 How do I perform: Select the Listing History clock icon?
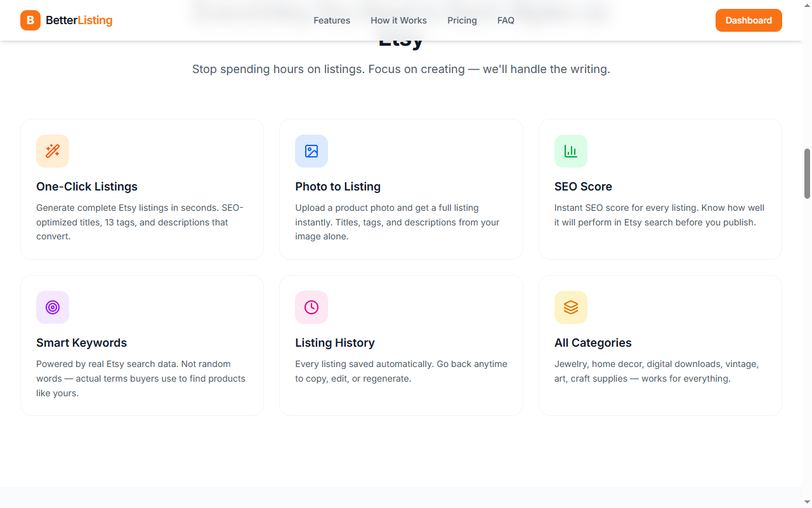311,307
